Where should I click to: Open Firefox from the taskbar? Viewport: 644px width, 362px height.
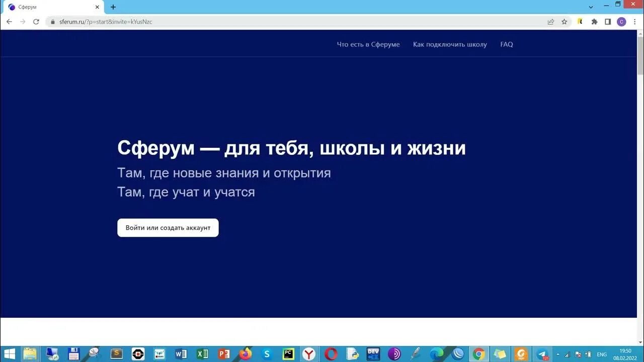pos(244,354)
